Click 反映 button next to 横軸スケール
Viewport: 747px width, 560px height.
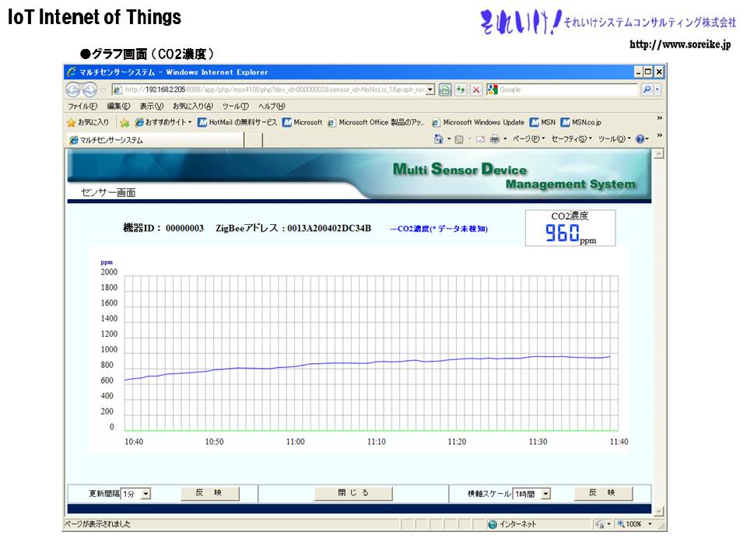[x=603, y=493]
